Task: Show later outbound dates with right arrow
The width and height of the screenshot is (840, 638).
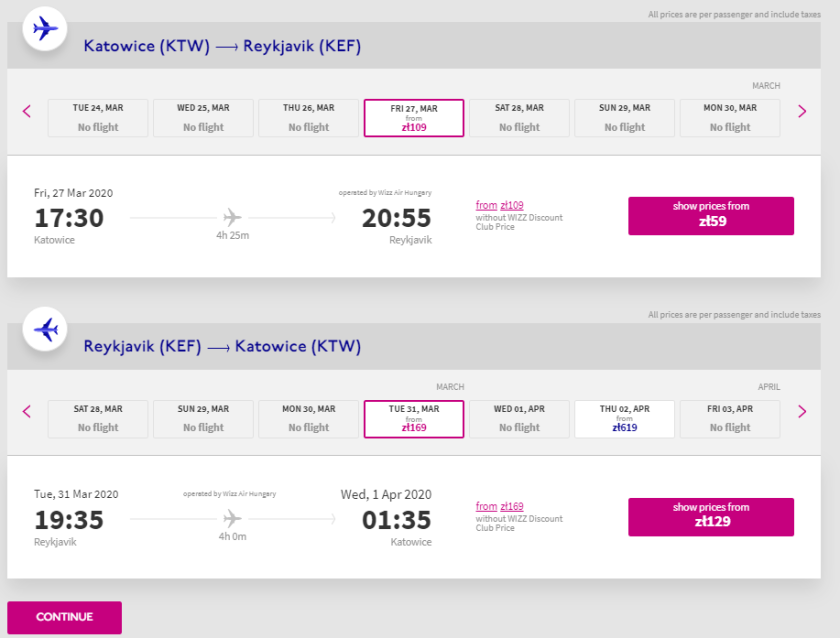Action: [801, 111]
